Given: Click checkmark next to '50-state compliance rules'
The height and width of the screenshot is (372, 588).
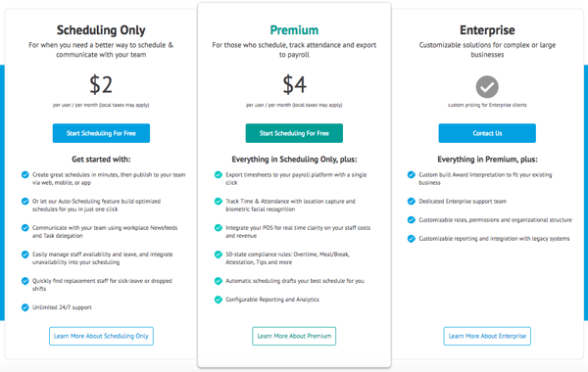Looking at the screenshot, I should 219,255.
